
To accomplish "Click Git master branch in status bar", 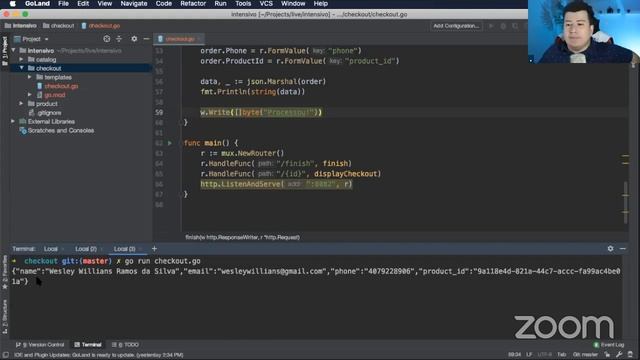I will (585, 355).
